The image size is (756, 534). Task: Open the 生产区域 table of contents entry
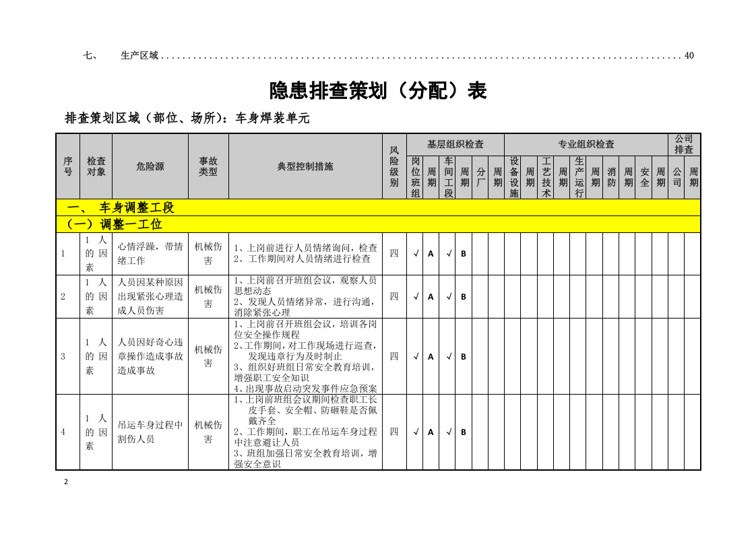click(x=388, y=56)
